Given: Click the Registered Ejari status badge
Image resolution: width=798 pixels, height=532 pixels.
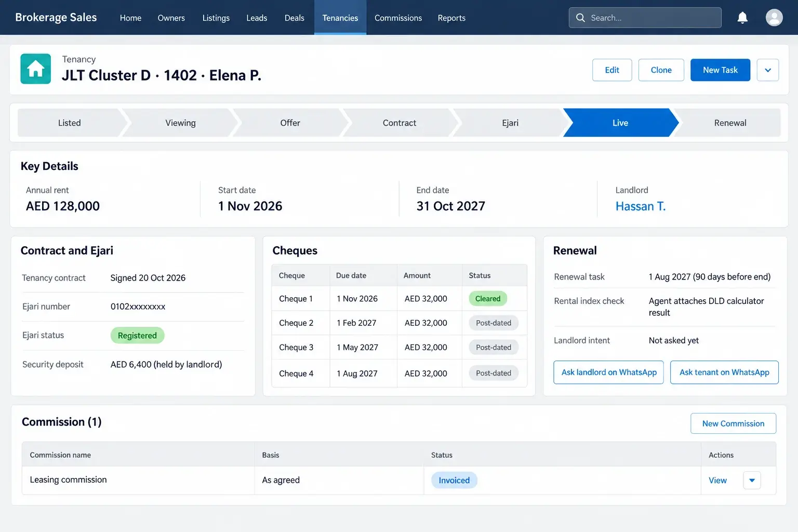Looking at the screenshot, I should click(x=137, y=336).
